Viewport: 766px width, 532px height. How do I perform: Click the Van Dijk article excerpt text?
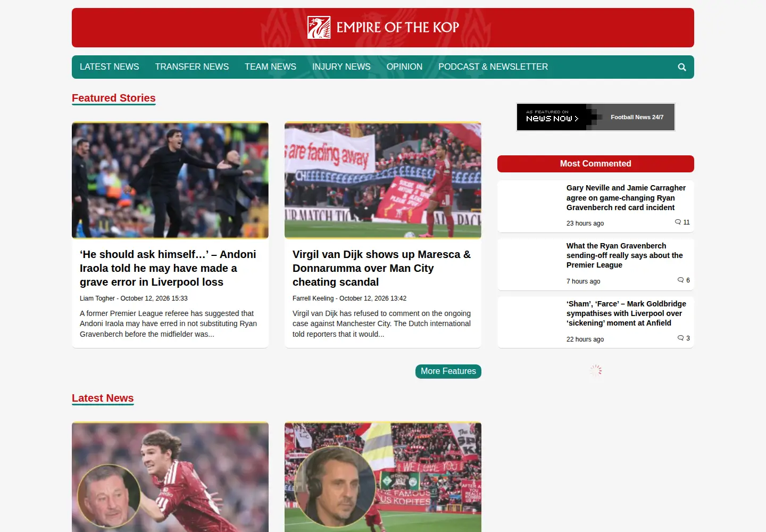[x=382, y=323]
